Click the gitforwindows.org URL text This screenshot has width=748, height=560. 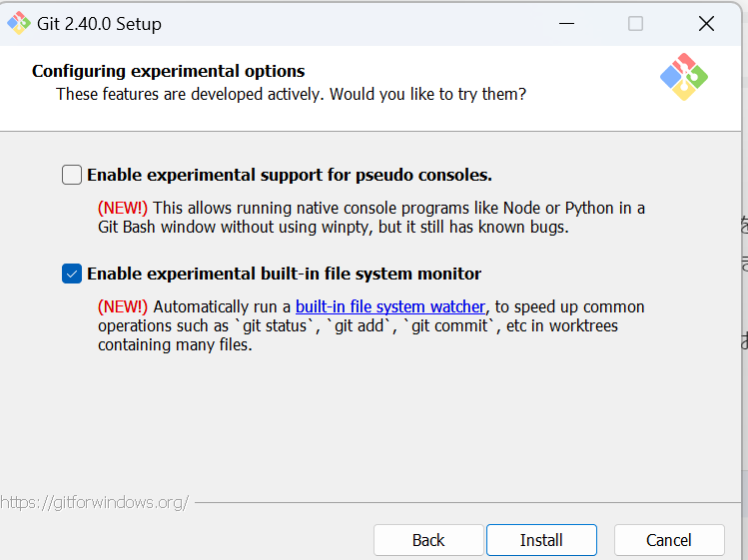pyautogui.click(x=94, y=502)
